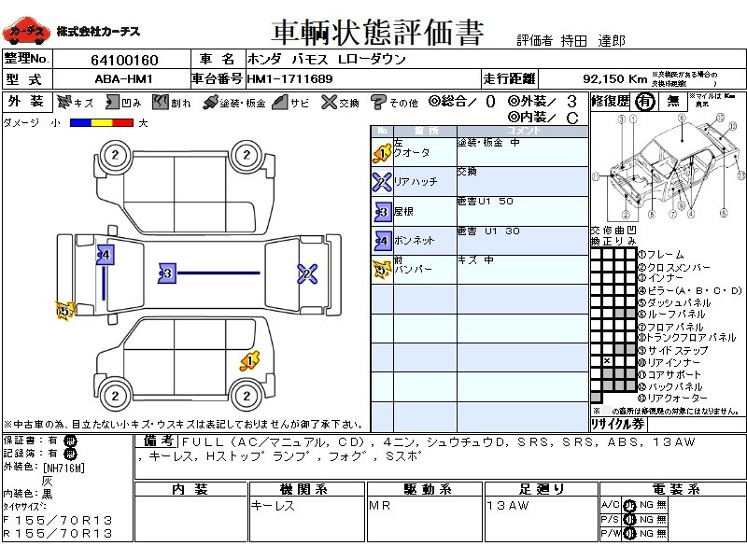
Task: Click the 機関系 section header
Action: click(x=305, y=489)
